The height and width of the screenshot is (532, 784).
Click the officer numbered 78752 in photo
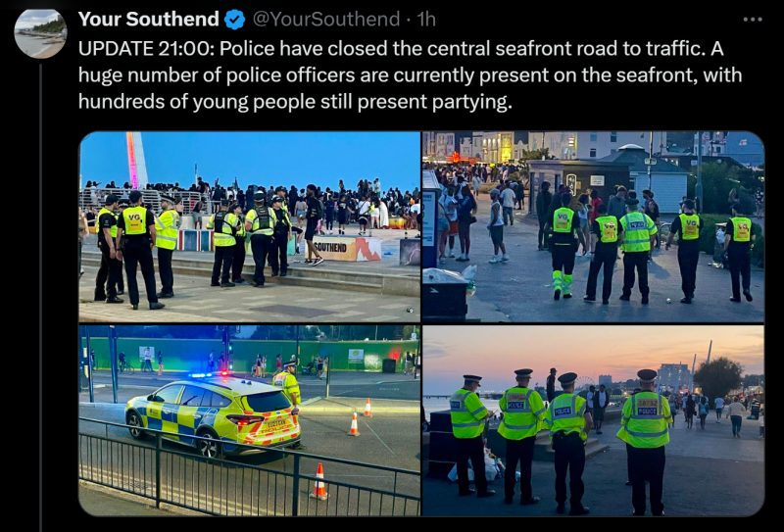[x=647, y=441]
